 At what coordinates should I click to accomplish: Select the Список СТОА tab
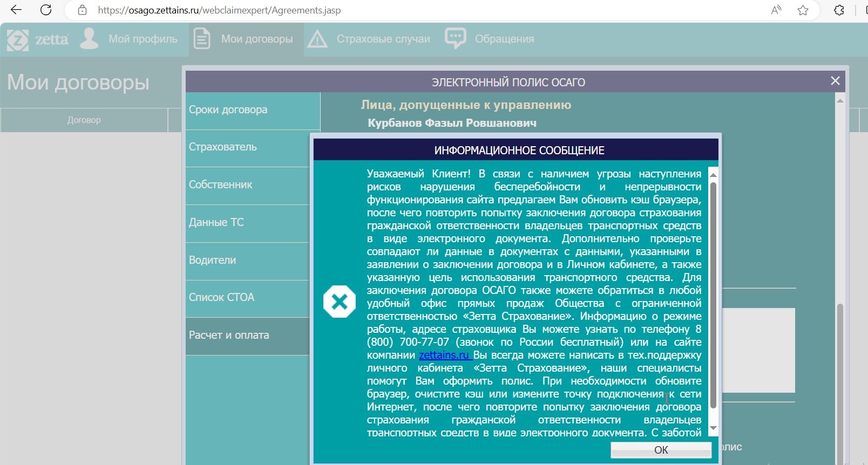tap(248, 298)
